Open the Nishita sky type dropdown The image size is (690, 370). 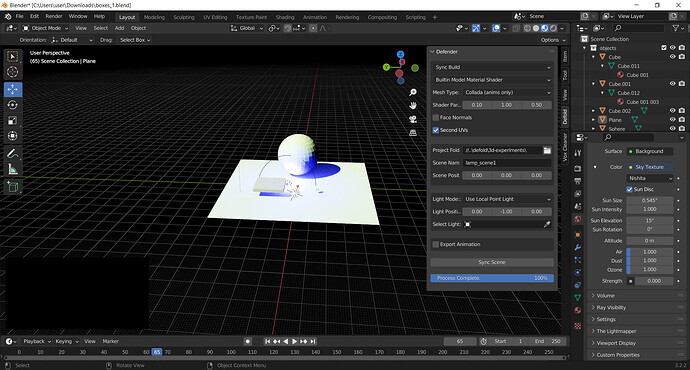(650, 178)
